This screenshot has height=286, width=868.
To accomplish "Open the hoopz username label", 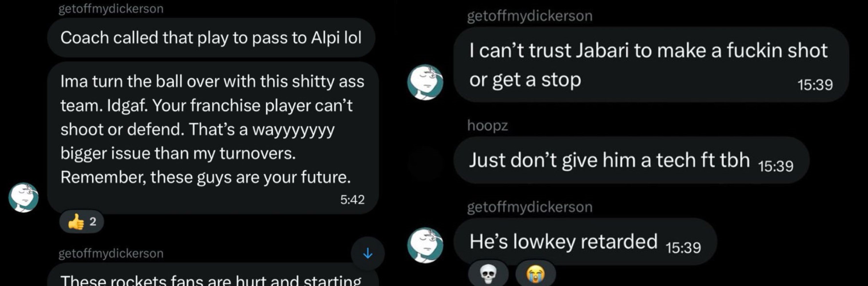I will click(x=487, y=126).
